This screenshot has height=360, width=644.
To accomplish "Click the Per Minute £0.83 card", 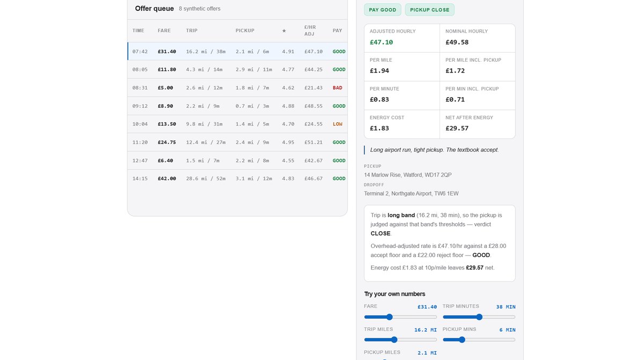I will point(402,95).
